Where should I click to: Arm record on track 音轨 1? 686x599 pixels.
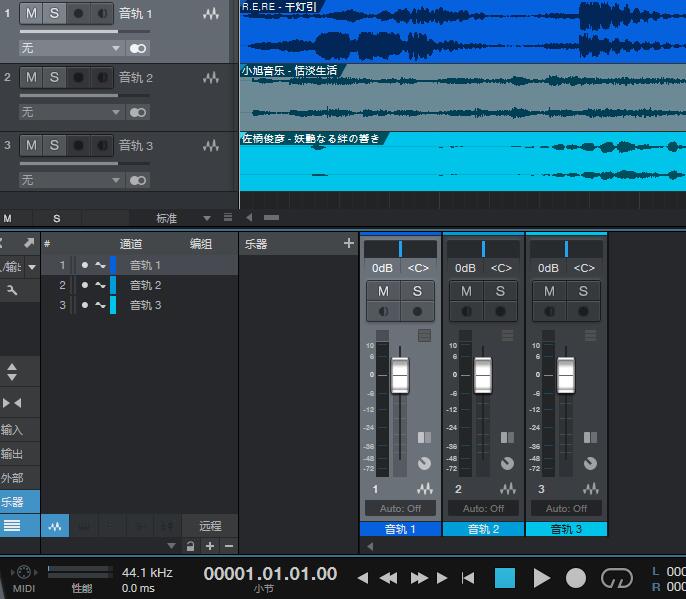pos(78,13)
